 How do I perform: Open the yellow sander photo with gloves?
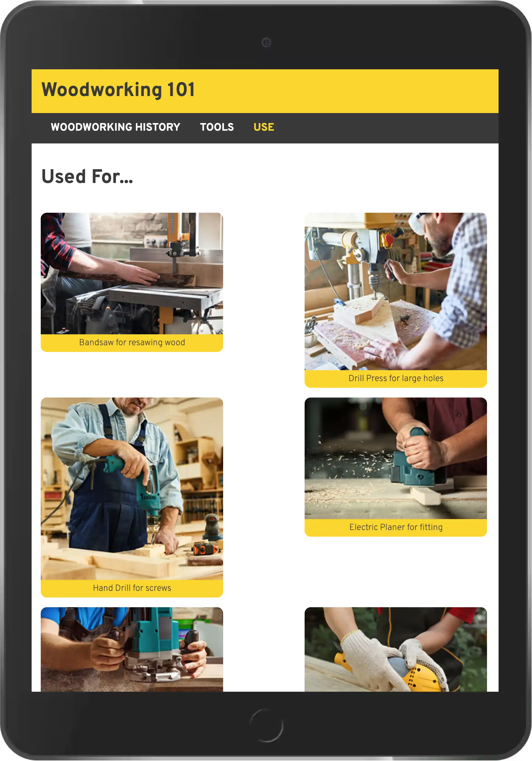[396, 649]
